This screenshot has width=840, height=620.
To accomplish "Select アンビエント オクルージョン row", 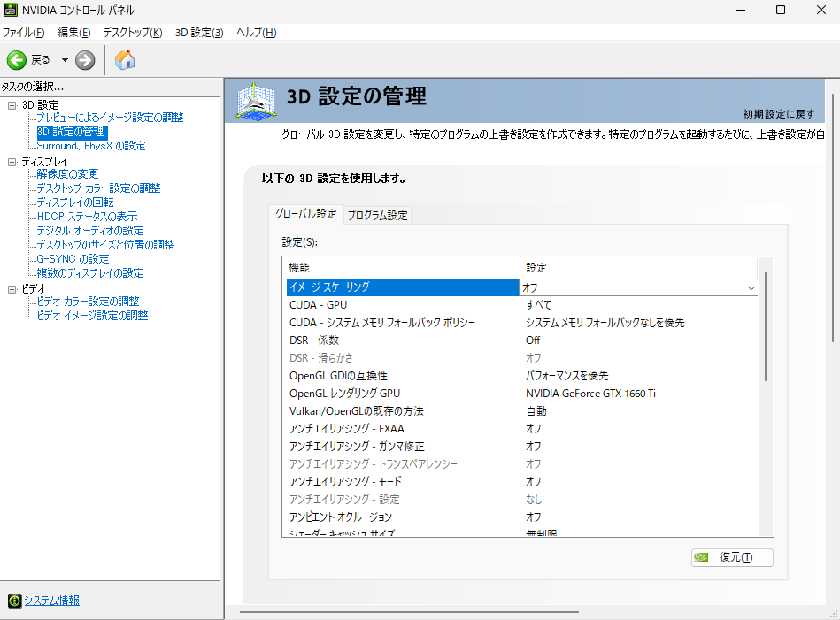I will 522,517.
